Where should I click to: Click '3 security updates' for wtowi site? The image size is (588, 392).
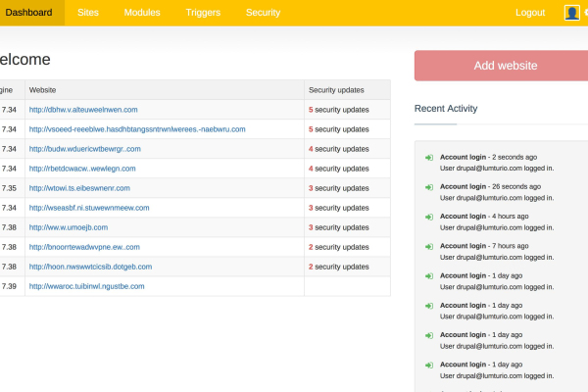(x=339, y=188)
